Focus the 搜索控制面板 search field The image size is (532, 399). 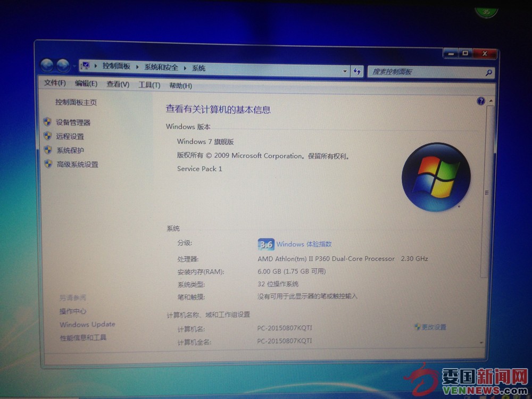click(431, 72)
